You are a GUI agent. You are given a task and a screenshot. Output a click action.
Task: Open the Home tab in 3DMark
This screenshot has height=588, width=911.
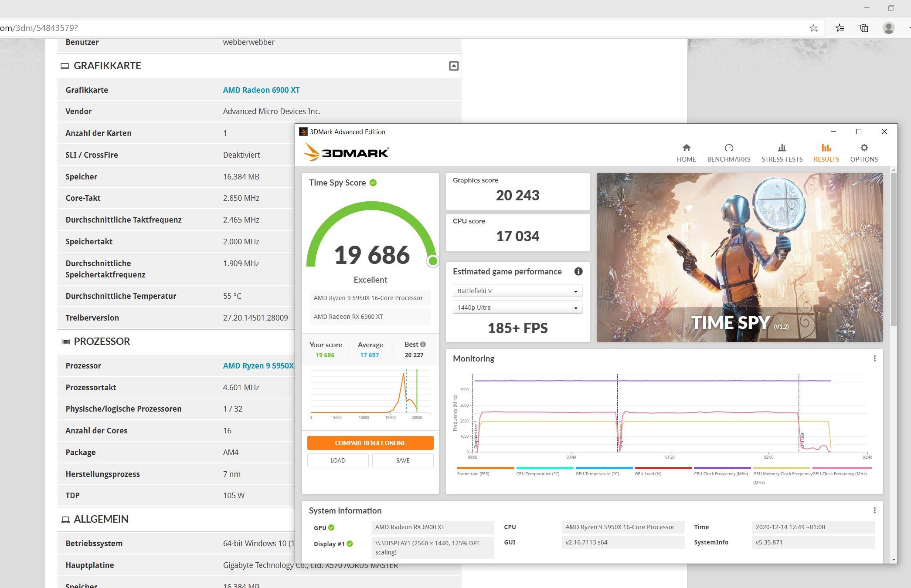tap(686, 153)
